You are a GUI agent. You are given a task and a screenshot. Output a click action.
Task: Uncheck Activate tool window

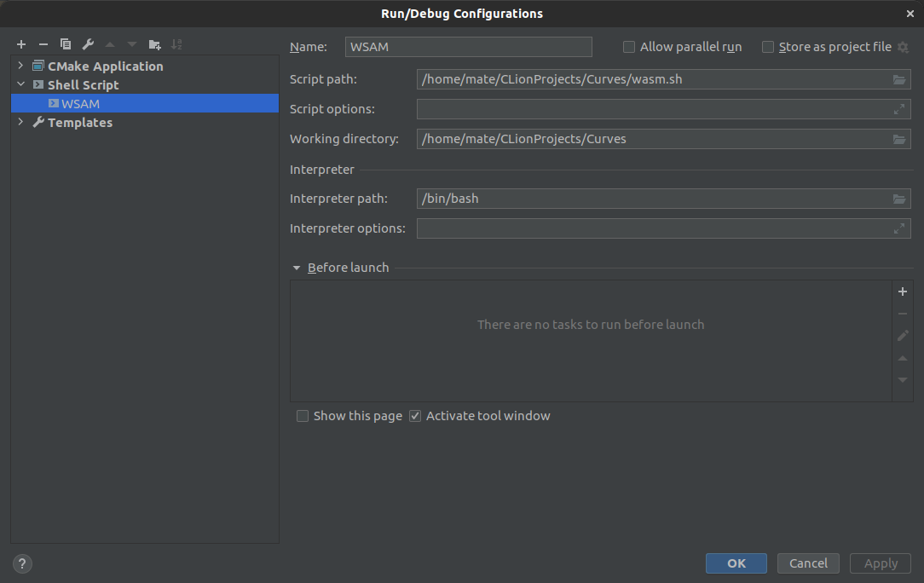415,416
